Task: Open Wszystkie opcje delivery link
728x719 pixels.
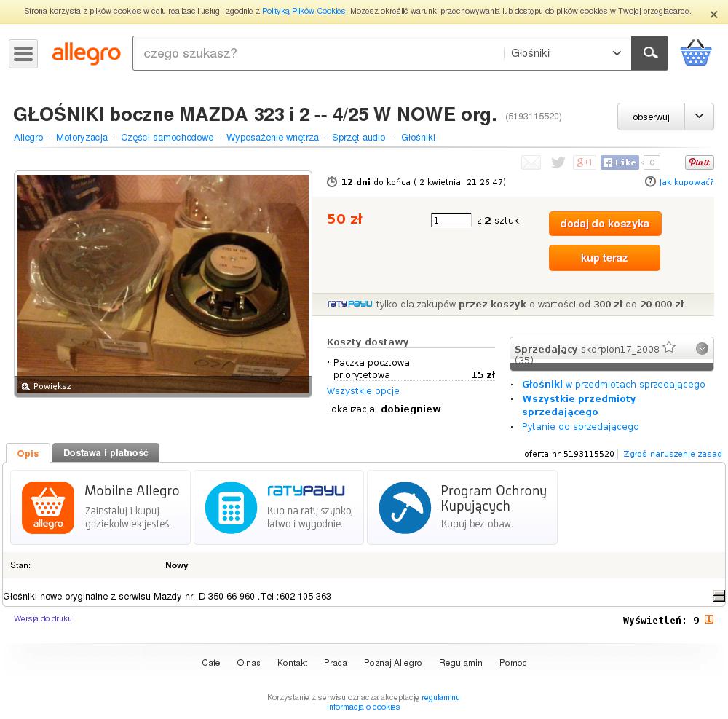Action: coord(363,390)
